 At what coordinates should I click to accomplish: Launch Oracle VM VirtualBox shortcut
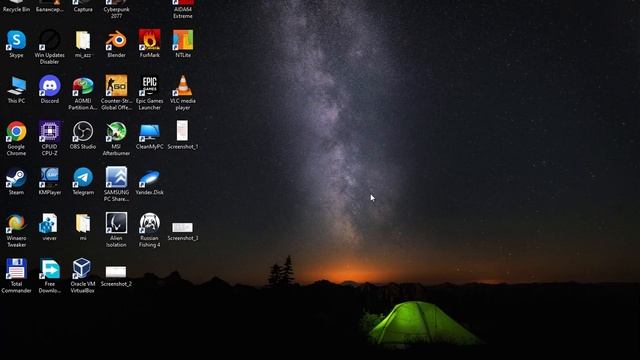(83, 276)
